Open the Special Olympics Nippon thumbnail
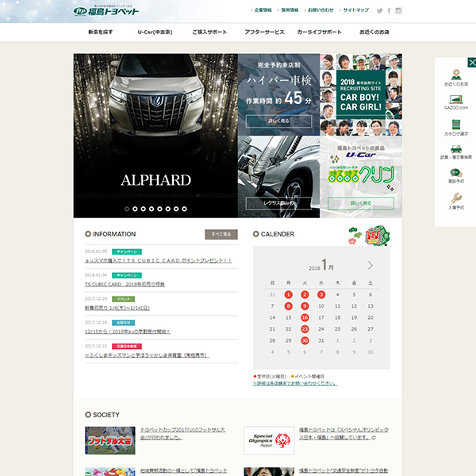The image size is (476, 476). pyautogui.click(x=269, y=440)
